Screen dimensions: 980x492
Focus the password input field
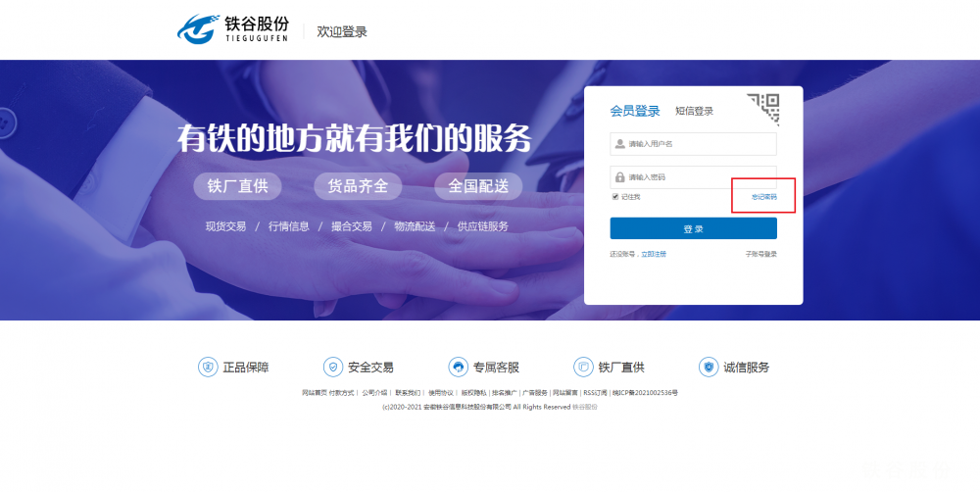tap(693, 177)
